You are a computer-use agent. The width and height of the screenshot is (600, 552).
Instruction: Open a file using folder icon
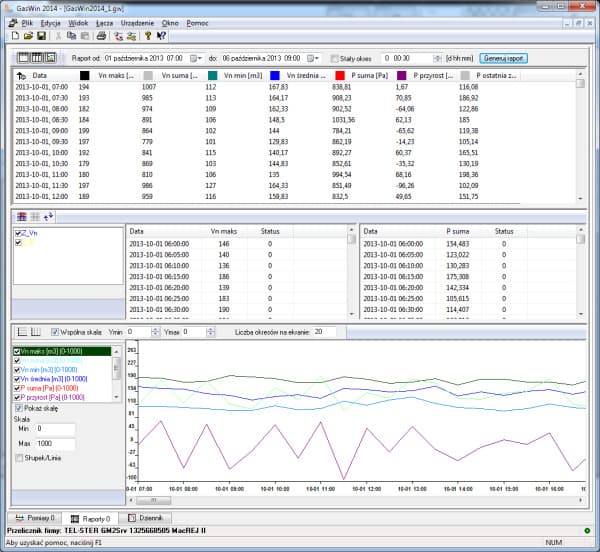click(28, 36)
